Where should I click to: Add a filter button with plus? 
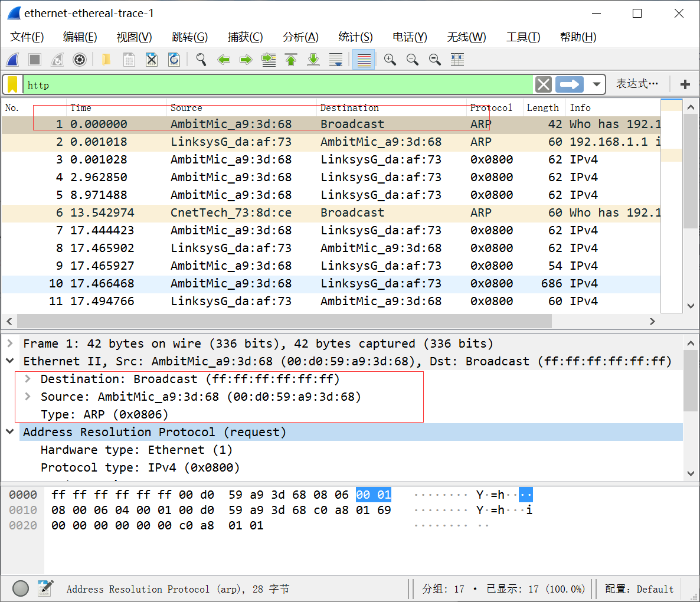[x=685, y=84]
